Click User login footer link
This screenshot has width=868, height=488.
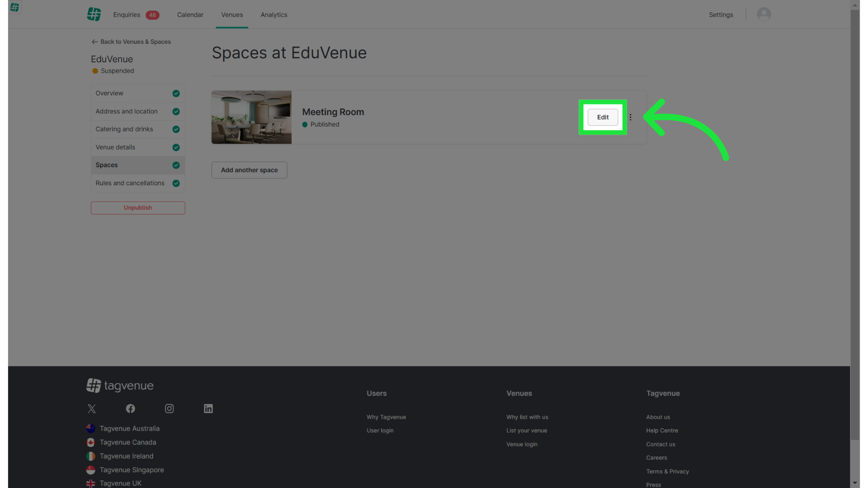pos(380,431)
